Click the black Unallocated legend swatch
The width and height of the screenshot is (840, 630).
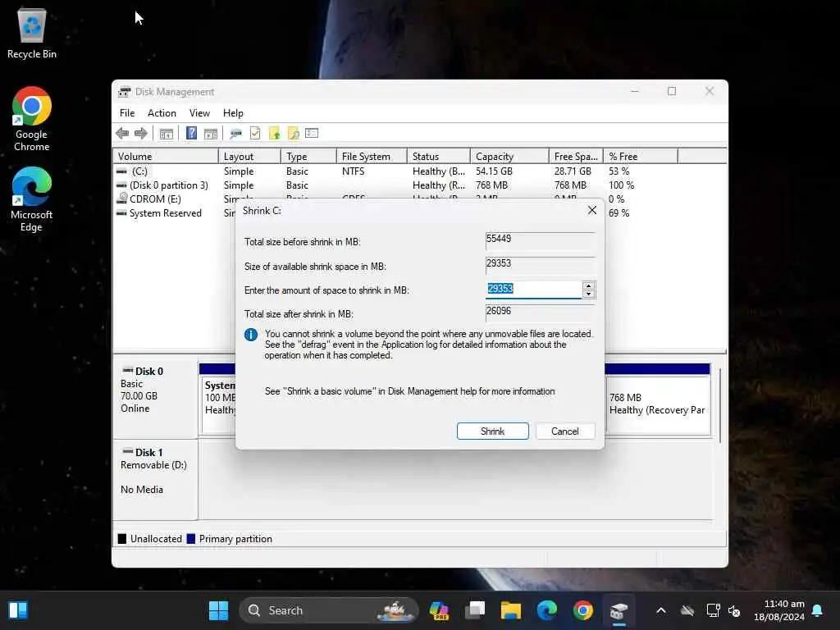tap(122, 539)
